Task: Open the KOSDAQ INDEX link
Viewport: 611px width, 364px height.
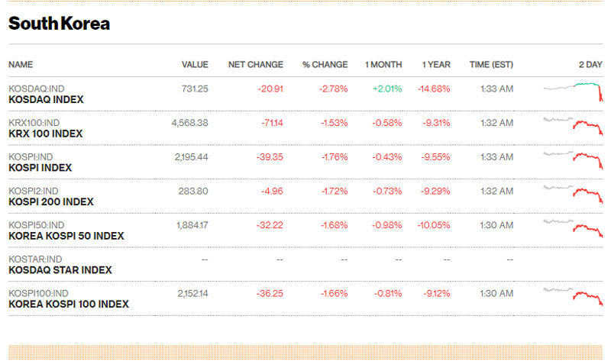Action: point(46,99)
